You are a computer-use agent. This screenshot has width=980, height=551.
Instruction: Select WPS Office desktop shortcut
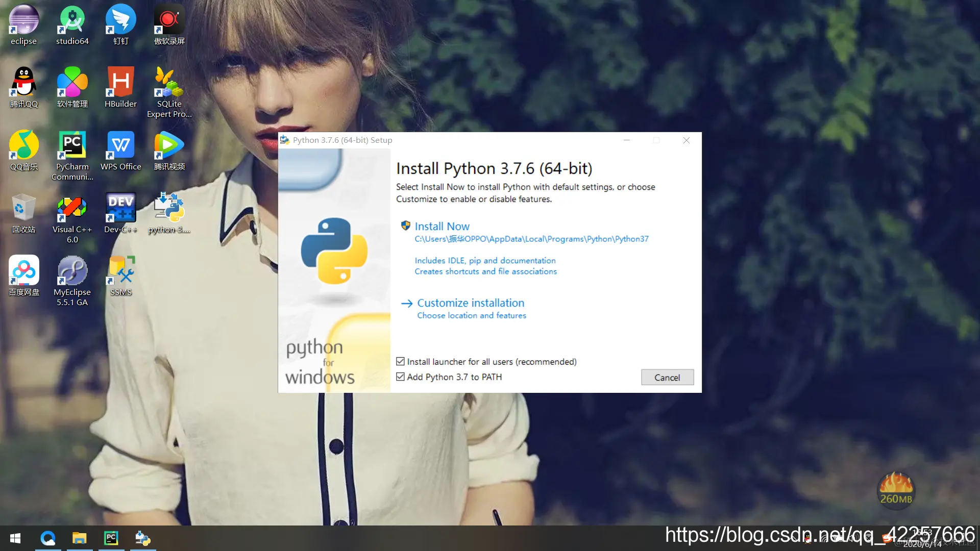coord(120,146)
